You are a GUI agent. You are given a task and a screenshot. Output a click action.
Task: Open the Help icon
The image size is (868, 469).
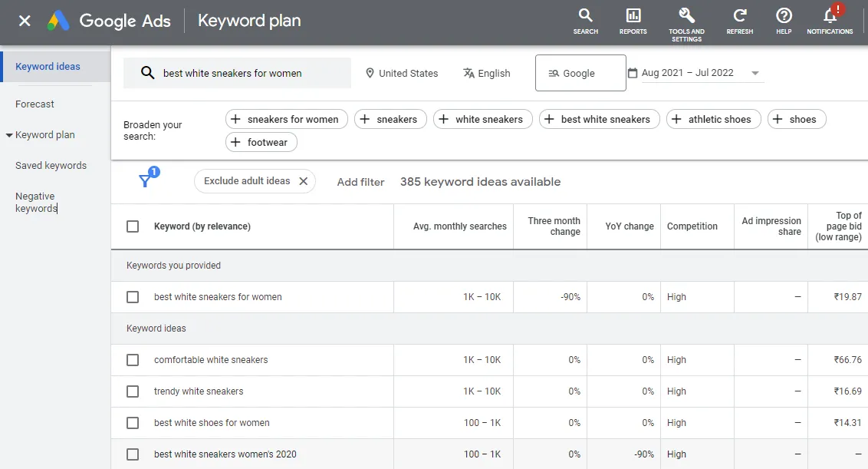point(784,21)
